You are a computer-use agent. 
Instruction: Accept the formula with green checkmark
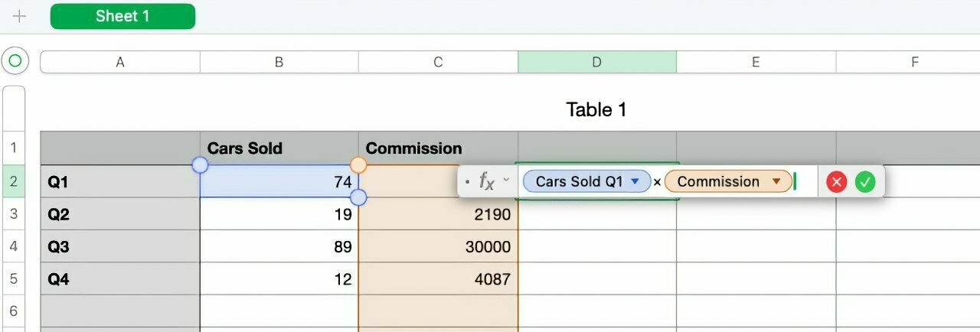[865, 181]
